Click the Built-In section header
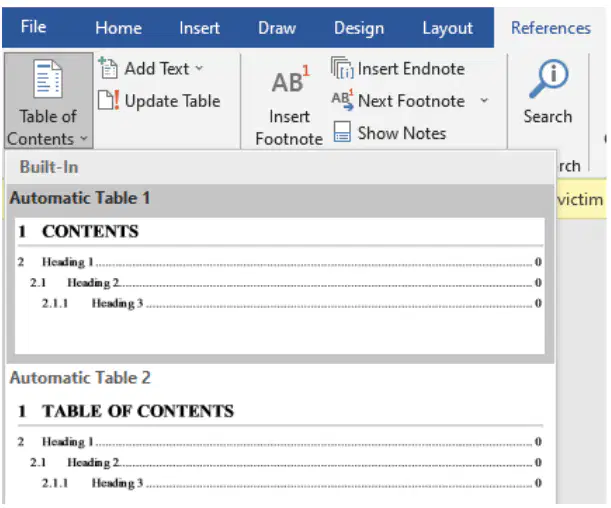The height and width of the screenshot is (508, 611). coord(49,167)
